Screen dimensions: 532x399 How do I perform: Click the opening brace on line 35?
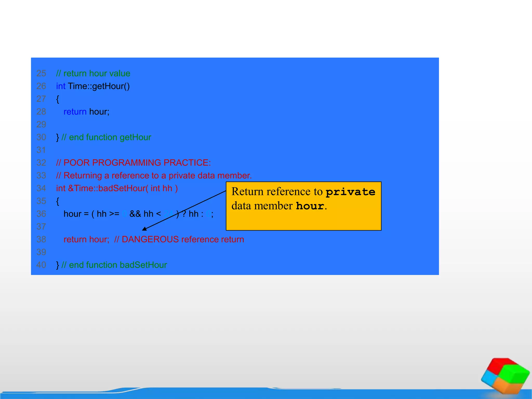tap(57, 201)
